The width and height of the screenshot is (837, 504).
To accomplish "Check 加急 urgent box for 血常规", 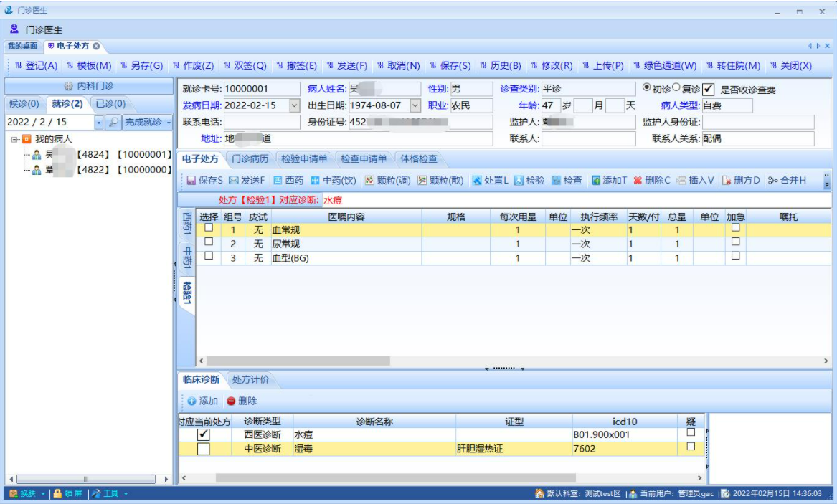I will (736, 228).
